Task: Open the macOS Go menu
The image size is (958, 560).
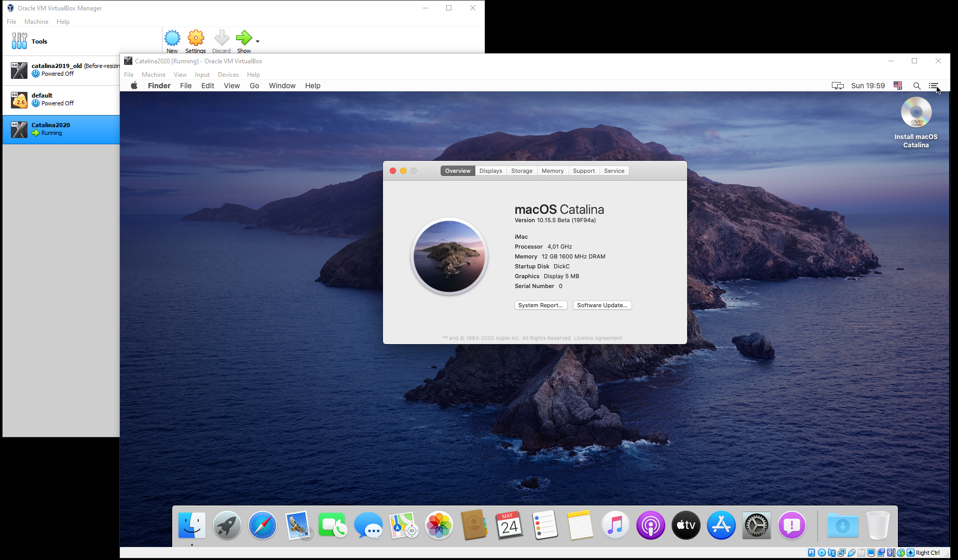Action: tap(254, 86)
